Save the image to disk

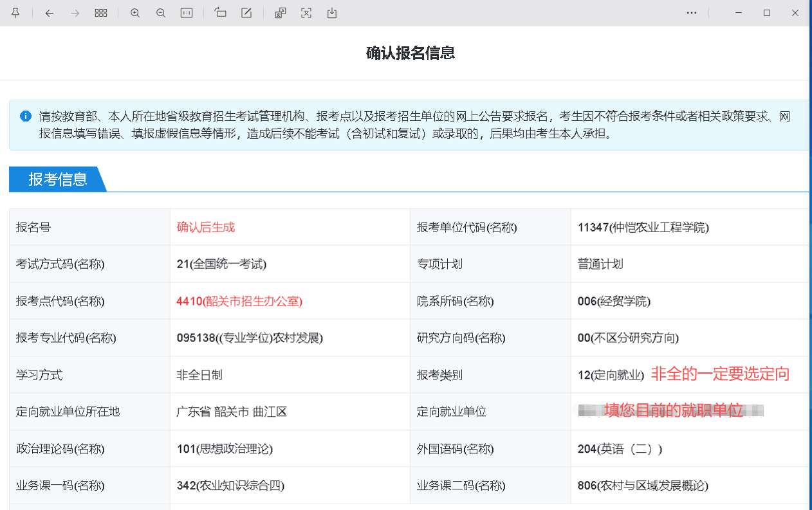(x=332, y=13)
